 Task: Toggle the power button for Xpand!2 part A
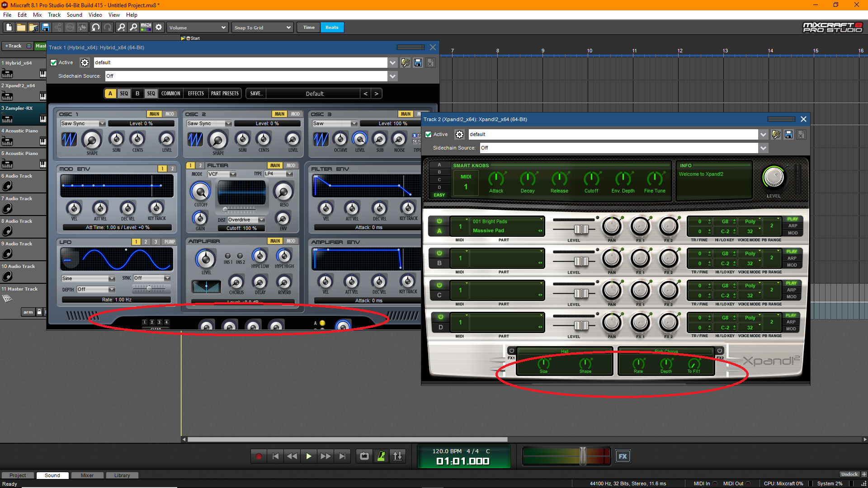439,221
